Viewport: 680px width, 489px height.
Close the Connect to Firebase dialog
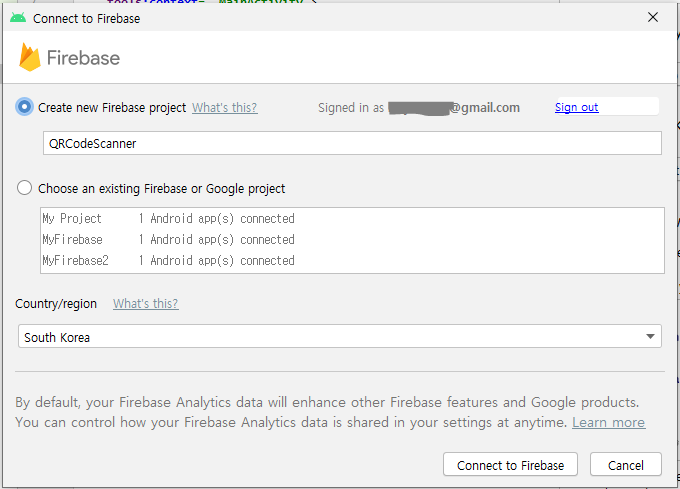tap(653, 18)
